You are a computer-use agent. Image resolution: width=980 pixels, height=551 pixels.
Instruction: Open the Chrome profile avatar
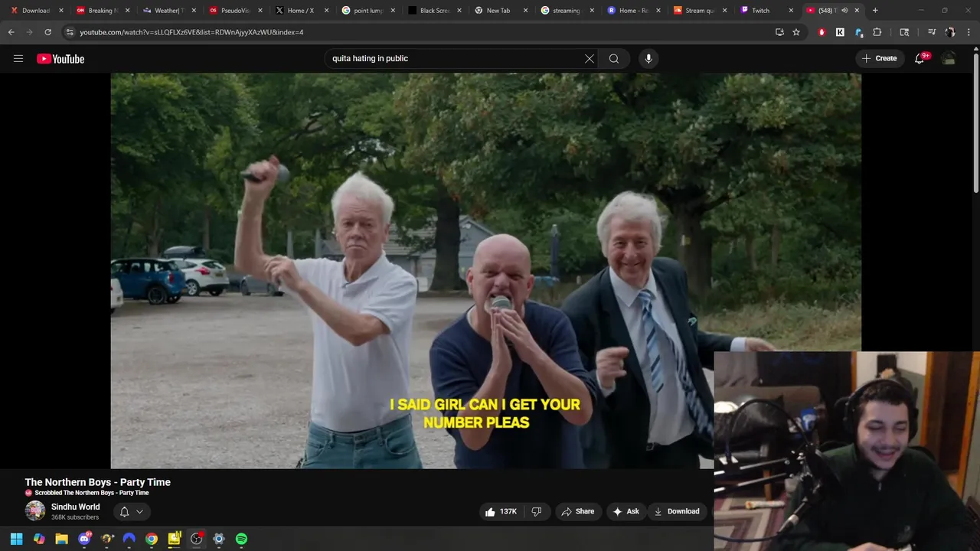[950, 32]
